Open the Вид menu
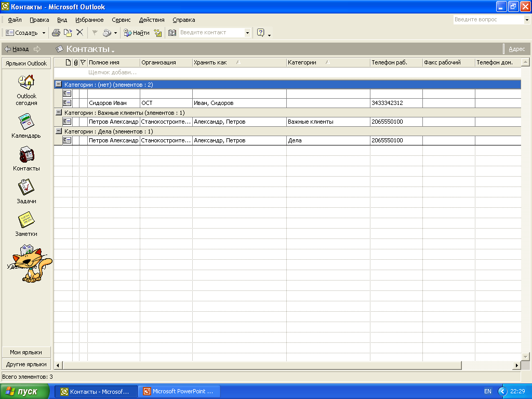 pos(62,20)
